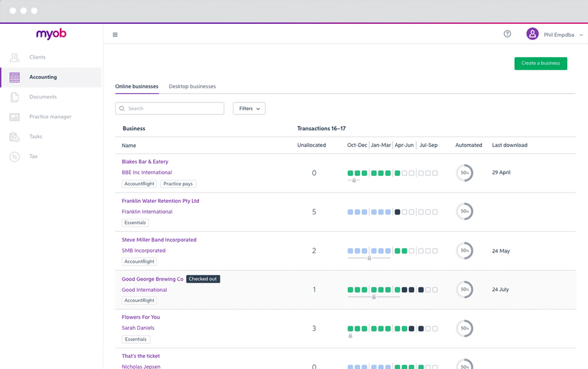
Task: Toggle the hamburger menu icon
Action: (x=115, y=35)
